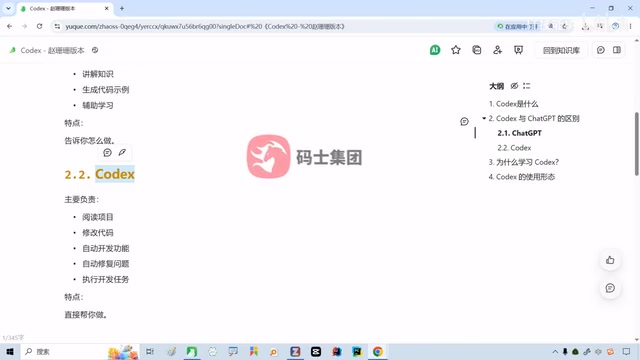Reload the page with refresh button
Screen dimensions: 640x360
[x=39, y=26]
